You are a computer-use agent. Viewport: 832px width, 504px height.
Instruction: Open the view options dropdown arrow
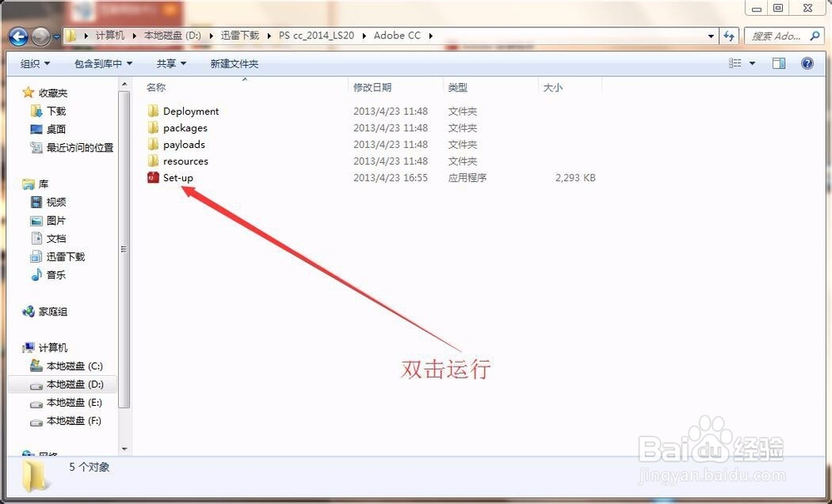tap(752, 63)
